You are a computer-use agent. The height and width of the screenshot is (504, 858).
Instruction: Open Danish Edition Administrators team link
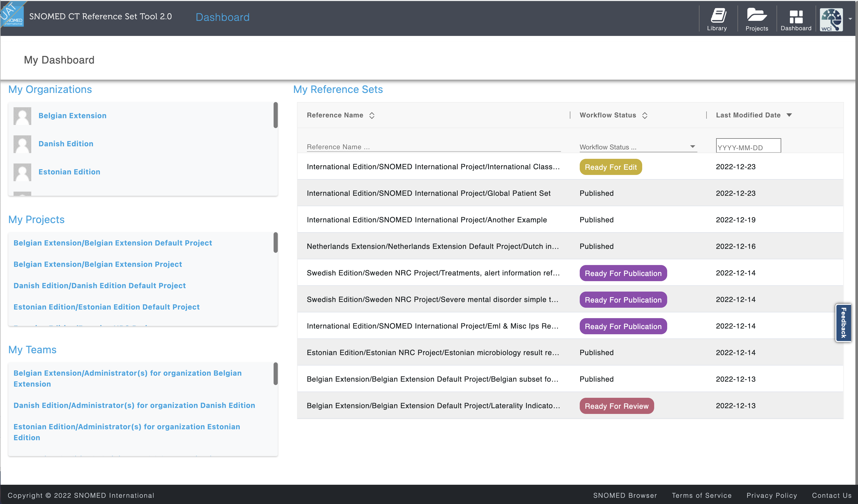pyautogui.click(x=134, y=406)
